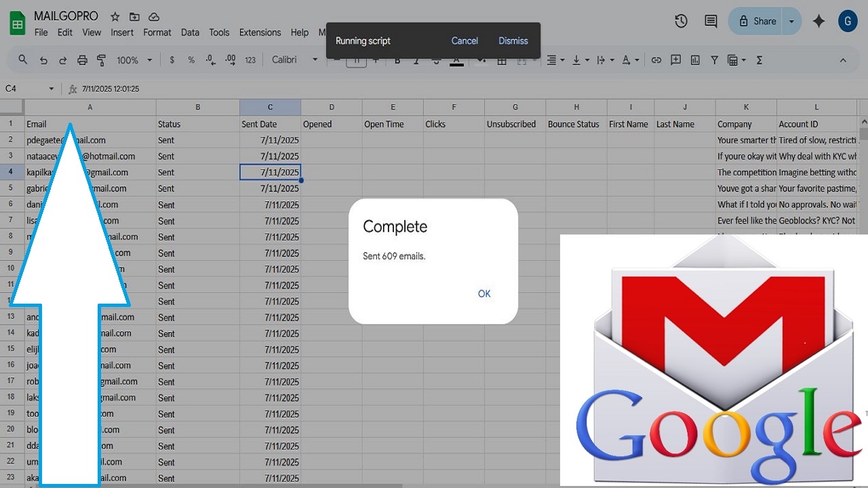Open the Insert menu
The height and width of the screenshot is (488, 868).
coord(122,33)
